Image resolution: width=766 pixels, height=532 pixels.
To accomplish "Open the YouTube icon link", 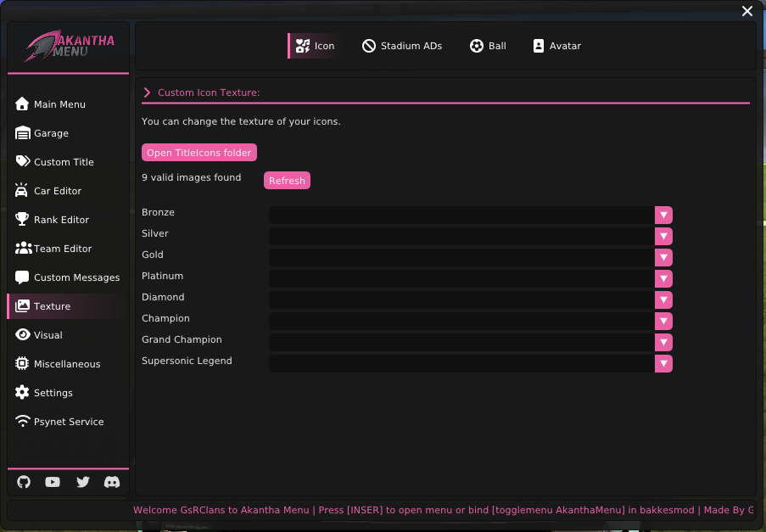I will [x=53, y=482].
